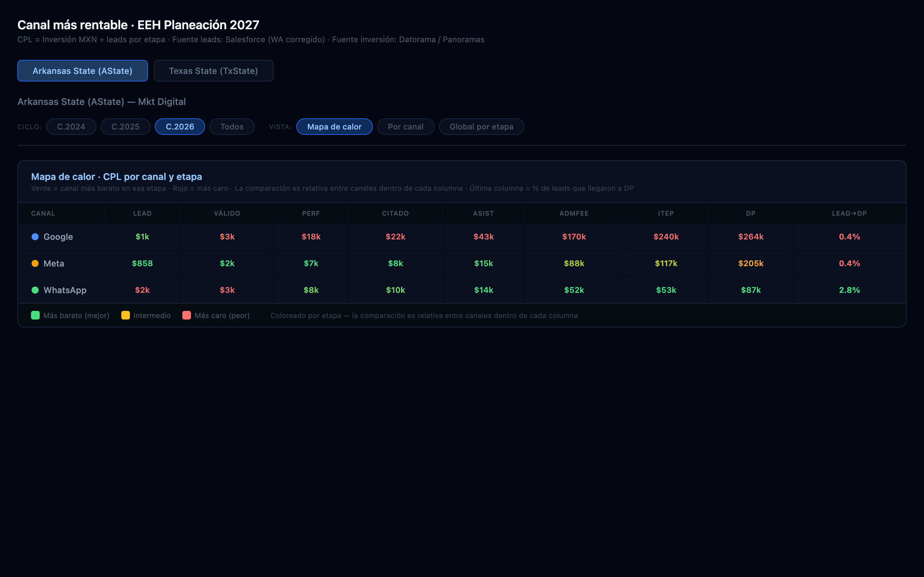Click the red 'Más caro' legend swatch
This screenshot has width=924, height=577.
tap(186, 315)
